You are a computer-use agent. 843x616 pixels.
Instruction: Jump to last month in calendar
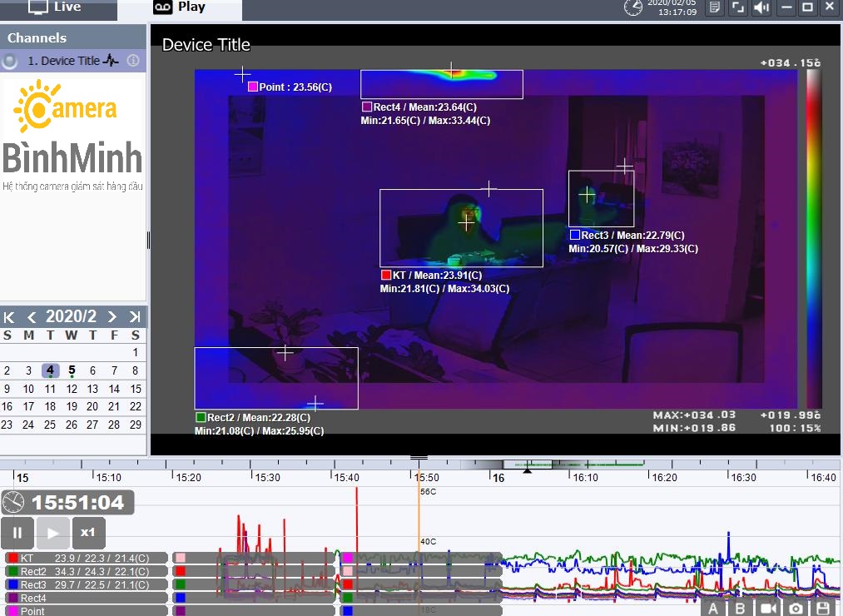click(x=135, y=317)
